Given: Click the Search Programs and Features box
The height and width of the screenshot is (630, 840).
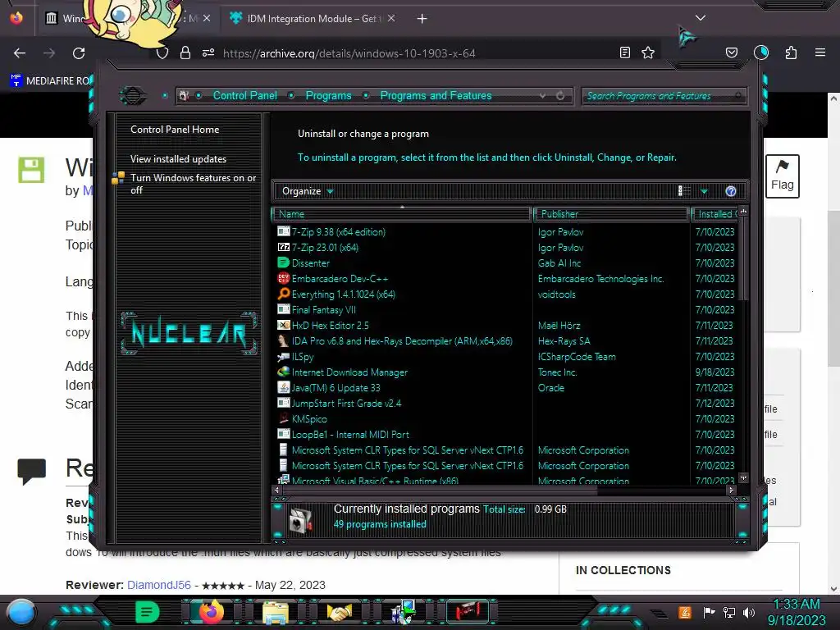Looking at the screenshot, I should click(x=663, y=96).
